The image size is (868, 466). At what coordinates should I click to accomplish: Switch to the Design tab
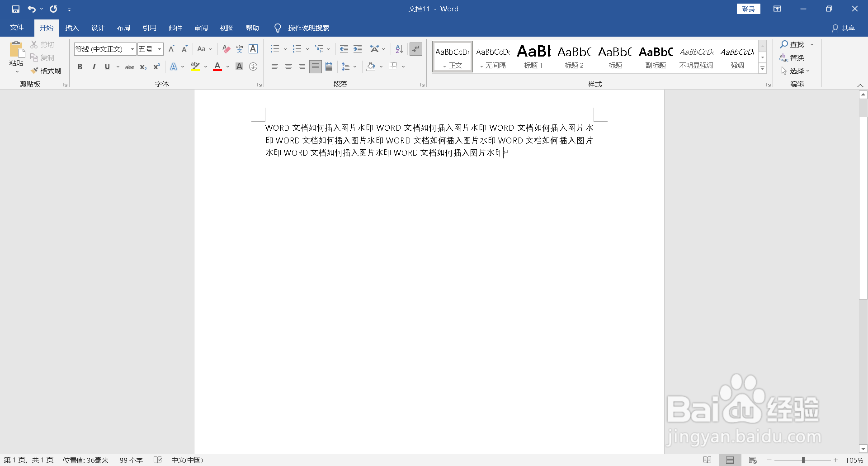[98, 28]
